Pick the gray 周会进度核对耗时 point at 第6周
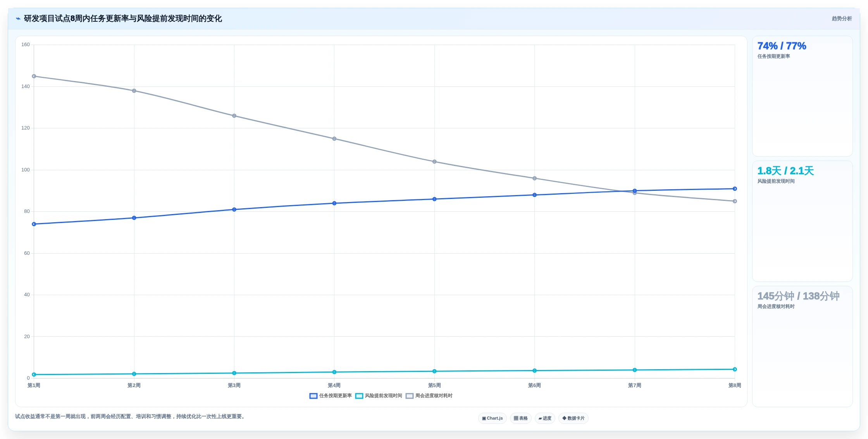 tap(535, 178)
